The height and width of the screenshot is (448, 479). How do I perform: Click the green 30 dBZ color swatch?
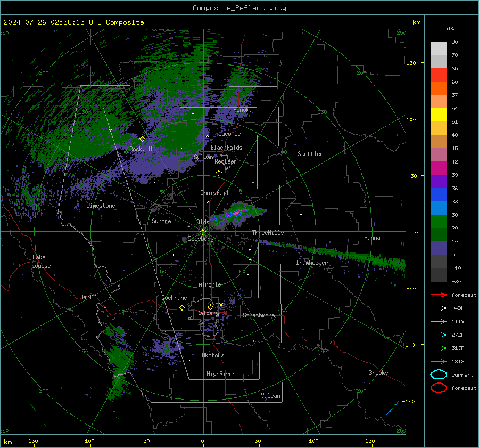439,221
